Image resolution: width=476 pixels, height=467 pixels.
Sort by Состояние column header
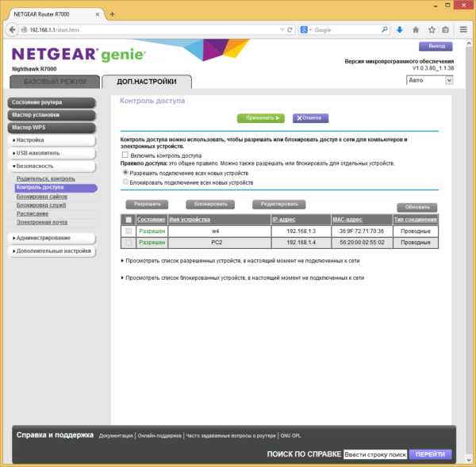pyautogui.click(x=152, y=220)
